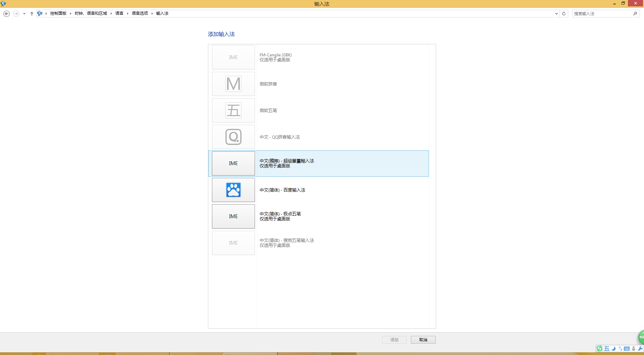Select the FM-Canglie (GBK) IME tile
This screenshot has width=644, height=355.
pyautogui.click(x=233, y=57)
